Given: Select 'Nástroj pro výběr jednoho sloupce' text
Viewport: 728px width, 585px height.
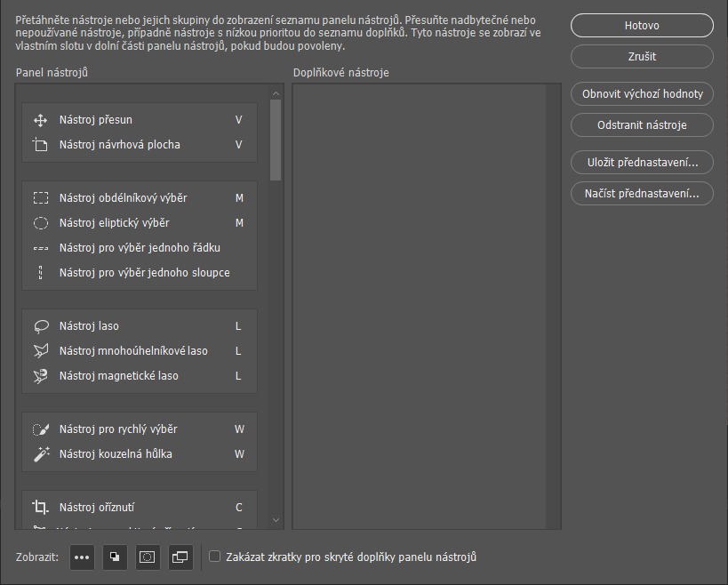Looking at the screenshot, I should click(x=144, y=273).
